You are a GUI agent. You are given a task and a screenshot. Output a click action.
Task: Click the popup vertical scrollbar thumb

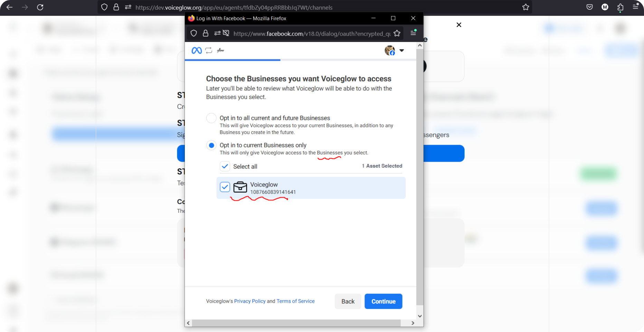[420, 177]
